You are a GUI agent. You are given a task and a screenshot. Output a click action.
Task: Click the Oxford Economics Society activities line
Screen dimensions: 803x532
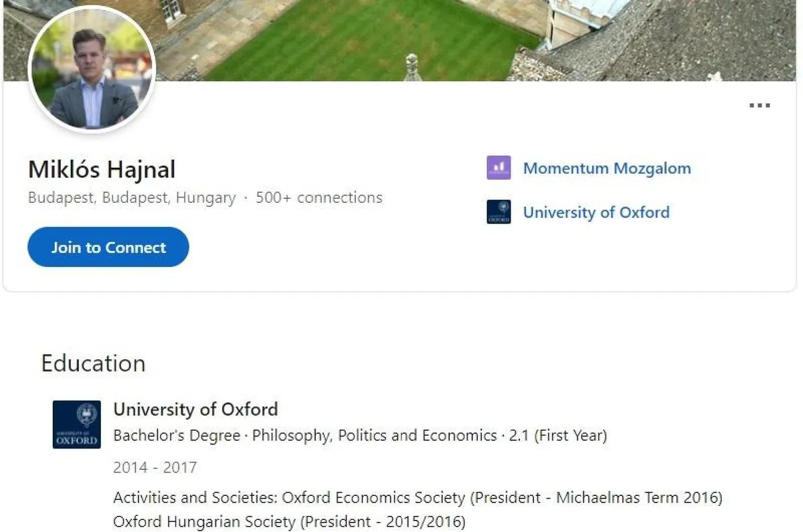(x=418, y=498)
